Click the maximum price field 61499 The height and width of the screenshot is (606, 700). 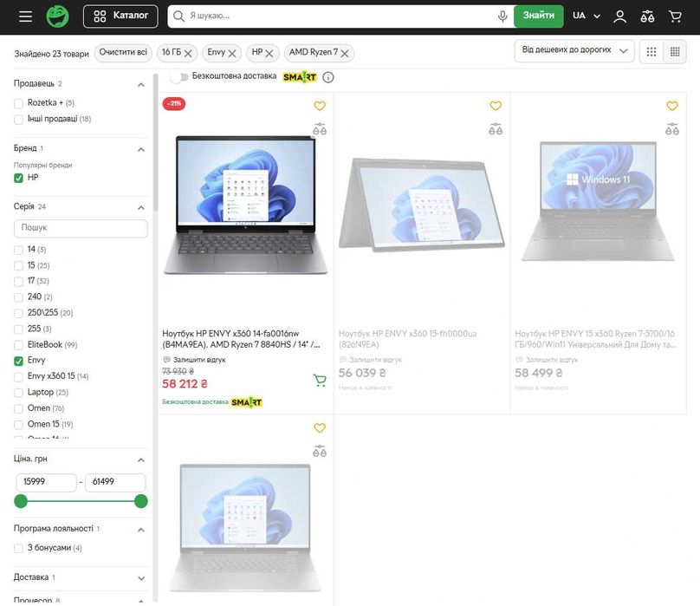(115, 482)
